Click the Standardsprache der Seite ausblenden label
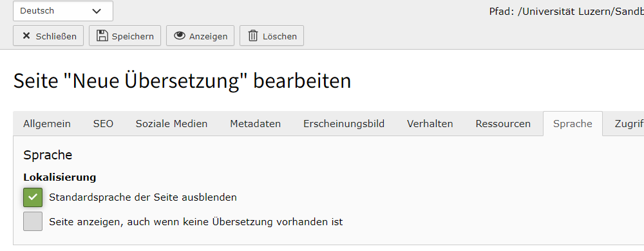This screenshot has width=644, height=251. pos(143,197)
